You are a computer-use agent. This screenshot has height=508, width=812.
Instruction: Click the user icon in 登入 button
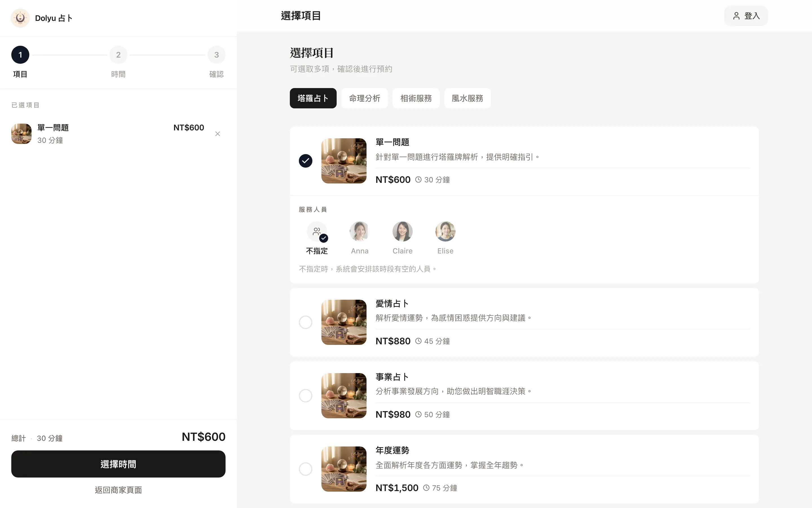coord(736,16)
